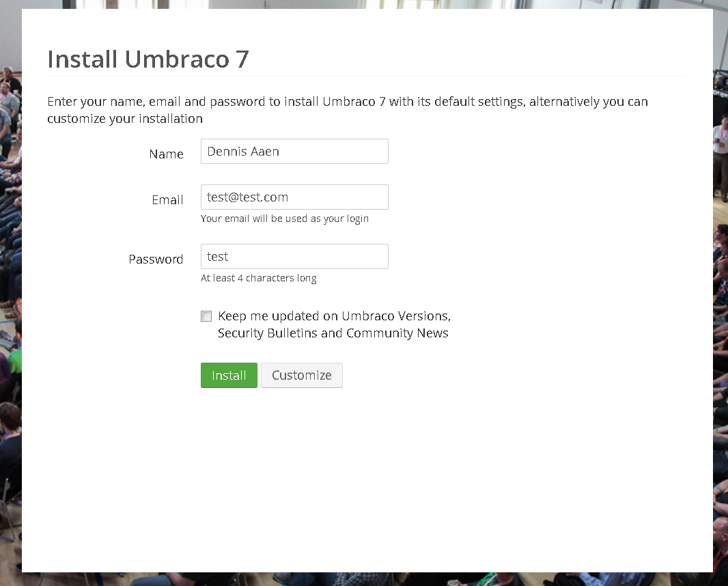Click 'At least 4 characters long' hint
This screenshot has width=728, height=586.
259,278
